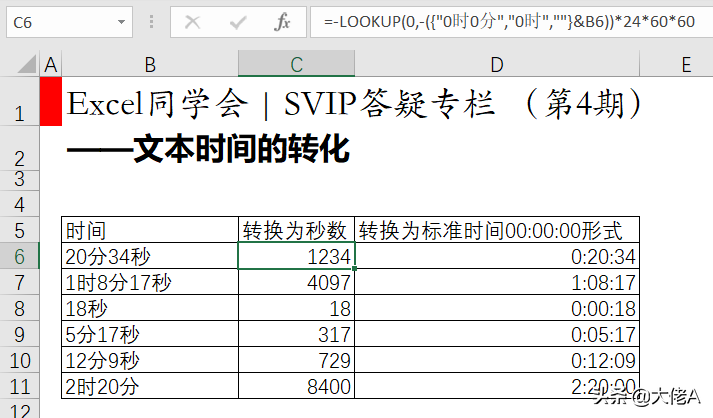Select column A header

(51, 64)
